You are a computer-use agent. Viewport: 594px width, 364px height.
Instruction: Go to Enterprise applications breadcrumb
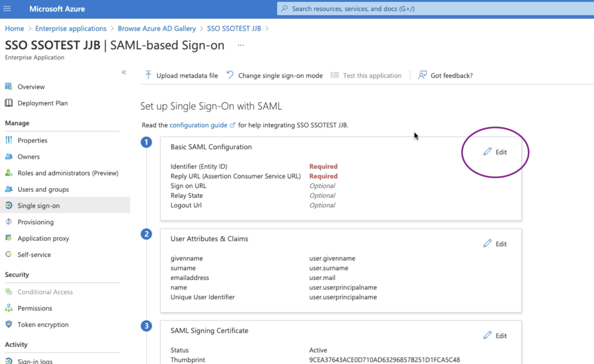71,29
